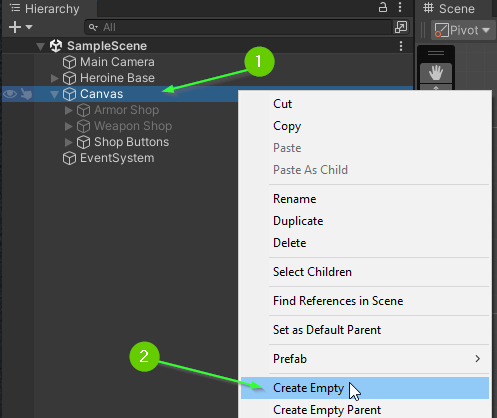Image resolution: width=497 pixels, height=418 pixels.
Task: Open the SampleScene three-dot context menu
Action: [x=401, y=46]
